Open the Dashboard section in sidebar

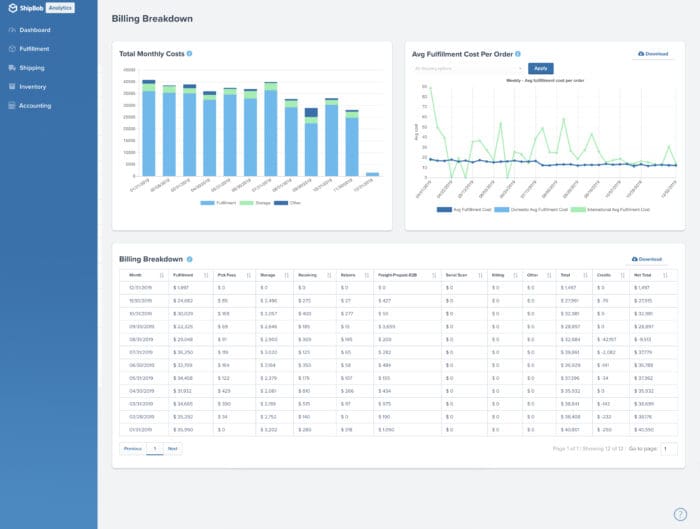[x=34, y=30]
